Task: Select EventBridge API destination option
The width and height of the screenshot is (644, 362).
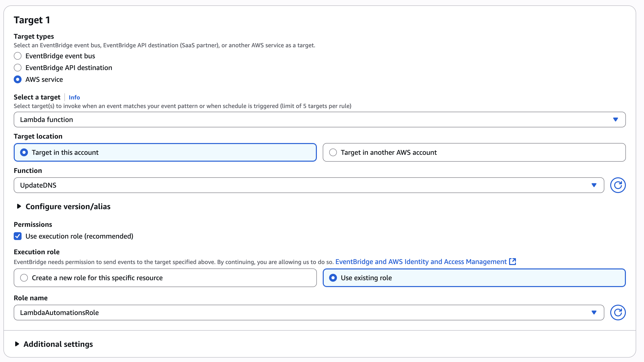Action: click(x=17, y=68)
